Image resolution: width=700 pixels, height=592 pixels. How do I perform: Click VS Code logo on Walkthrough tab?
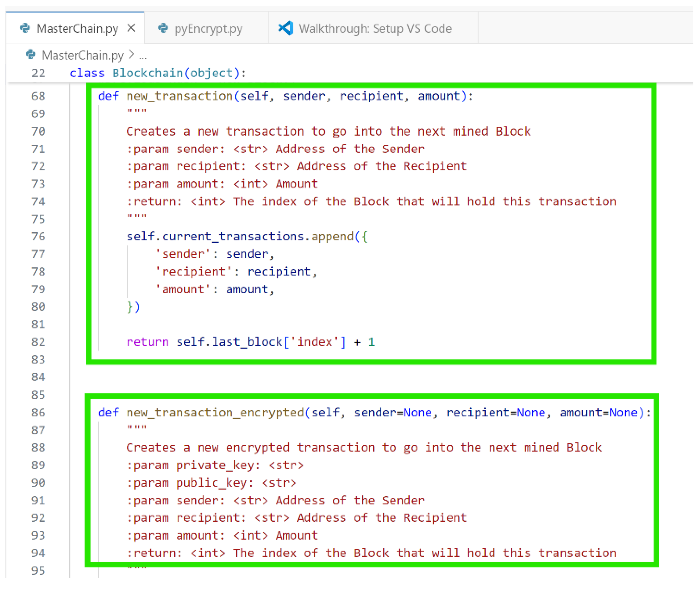point(286,28)
